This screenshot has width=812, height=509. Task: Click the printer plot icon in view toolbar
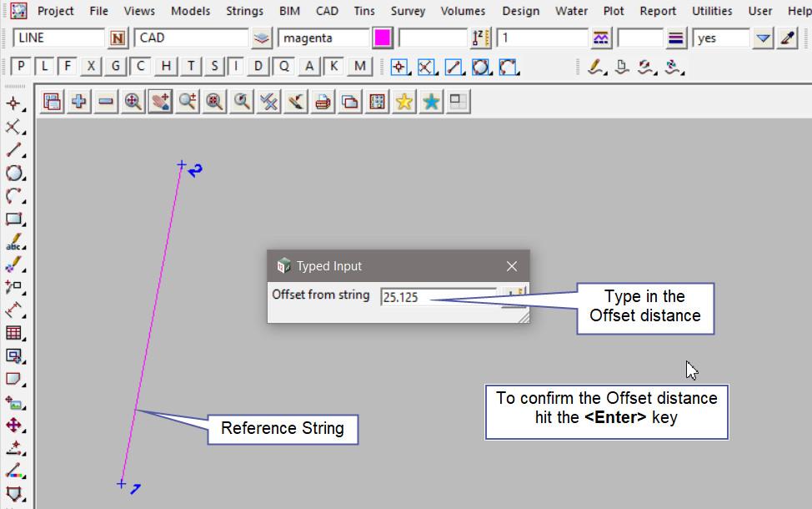323,102
